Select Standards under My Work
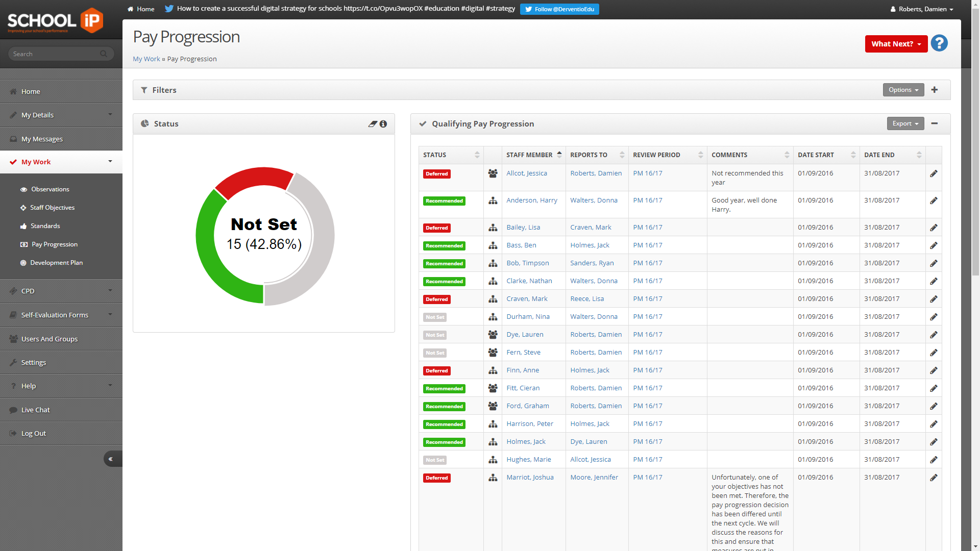 pyautogui.click(x=45, y=226)
